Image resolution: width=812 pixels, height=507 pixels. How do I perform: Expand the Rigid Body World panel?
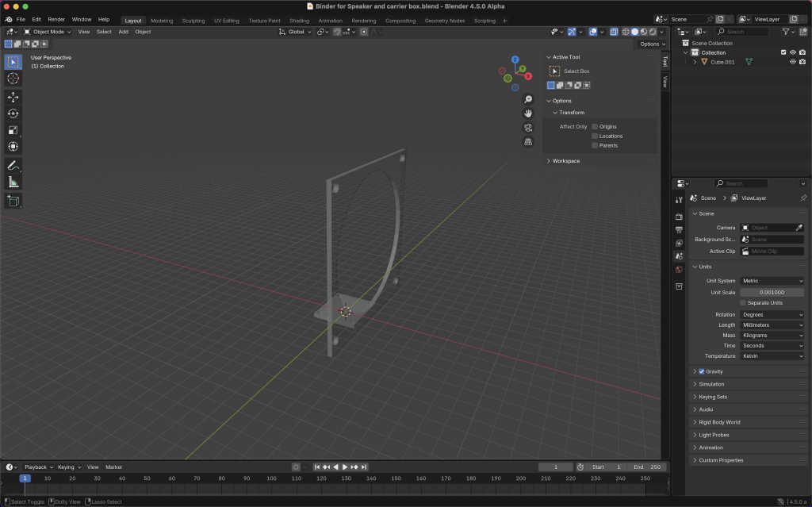point(719,422)
